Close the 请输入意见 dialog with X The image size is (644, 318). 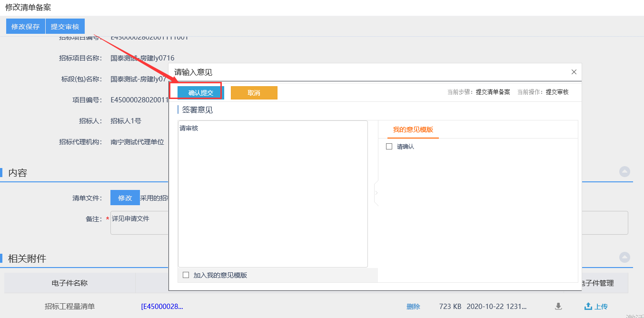coord(574,72)
